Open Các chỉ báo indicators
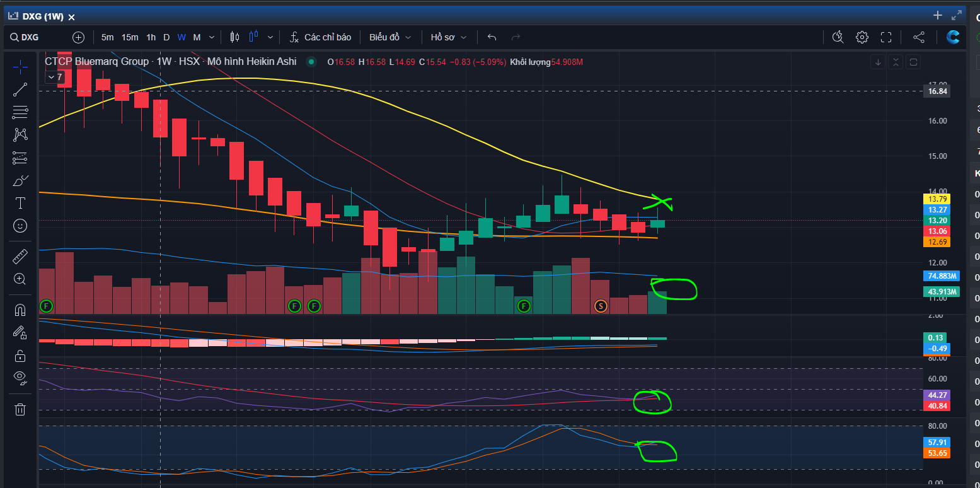 pyautogui.click(x=320, y=37)
